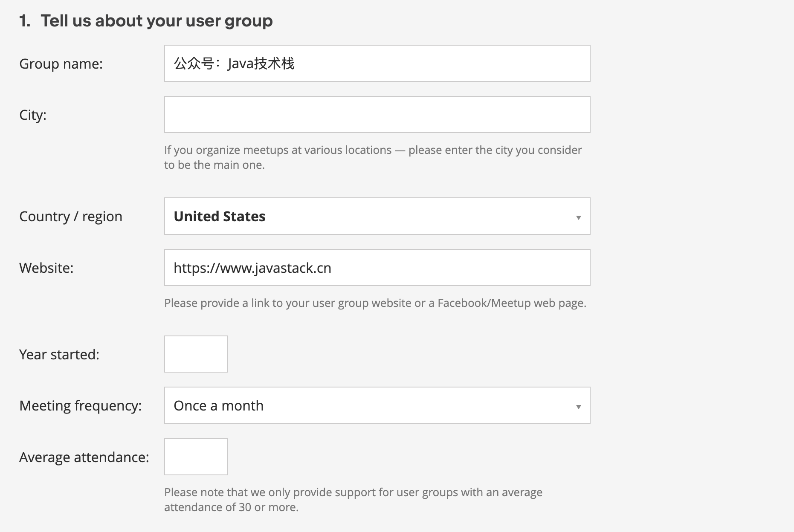Select the Year started input box
This screenshot has width=794, height=532.
pyautogui.click(x=196, y=354)
